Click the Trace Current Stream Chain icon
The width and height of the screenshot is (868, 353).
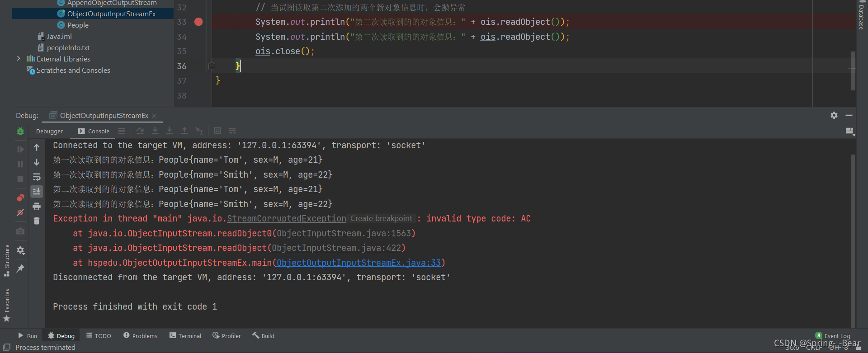232,131
